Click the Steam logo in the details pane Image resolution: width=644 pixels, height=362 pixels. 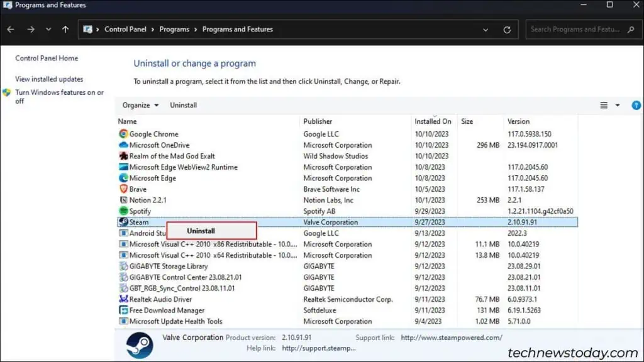coord(139,344)
